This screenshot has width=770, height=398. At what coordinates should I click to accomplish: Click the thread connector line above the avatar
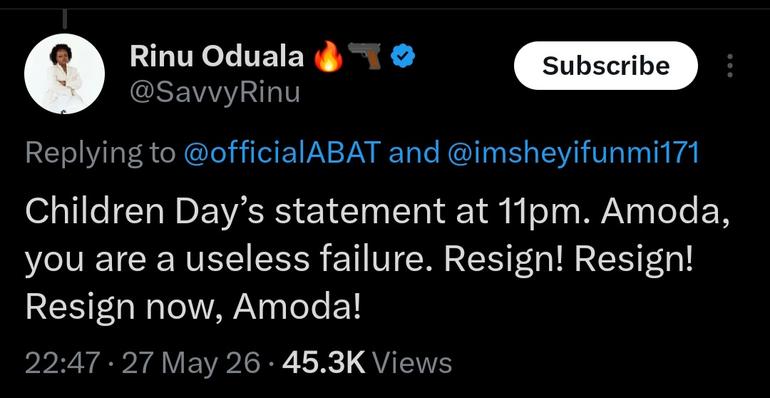pos(64,20)
